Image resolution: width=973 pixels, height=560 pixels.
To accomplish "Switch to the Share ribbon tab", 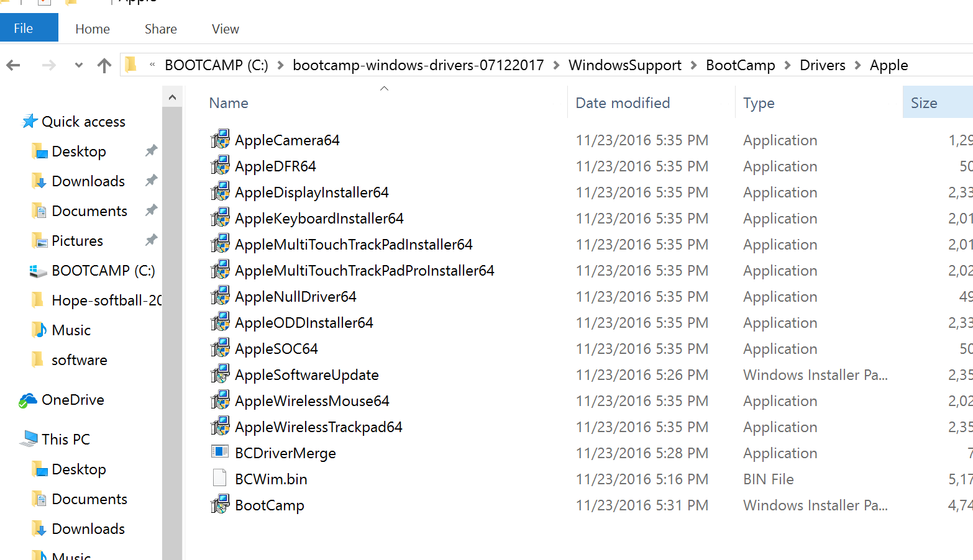I will pos(161,29).
